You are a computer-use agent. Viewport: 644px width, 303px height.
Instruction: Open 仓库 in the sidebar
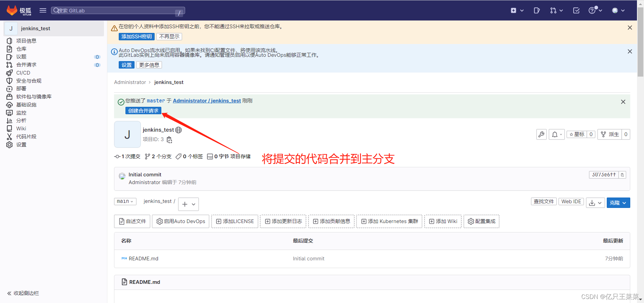pos(21,49)
